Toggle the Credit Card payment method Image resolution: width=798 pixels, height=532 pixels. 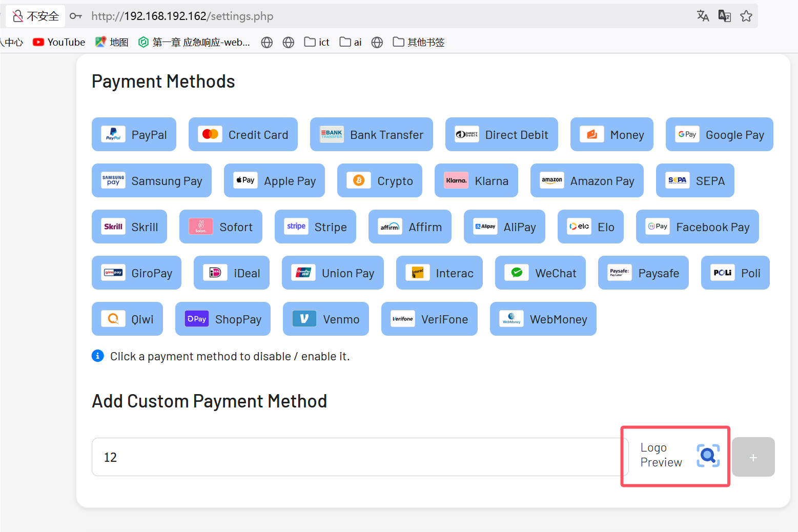pyautogui.click(x=243, y=134)
